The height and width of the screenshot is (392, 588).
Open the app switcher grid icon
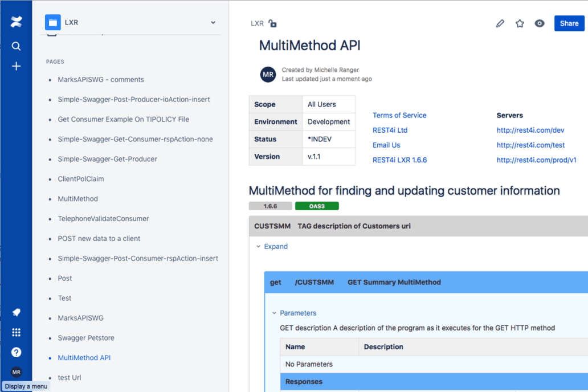point(16,332)
